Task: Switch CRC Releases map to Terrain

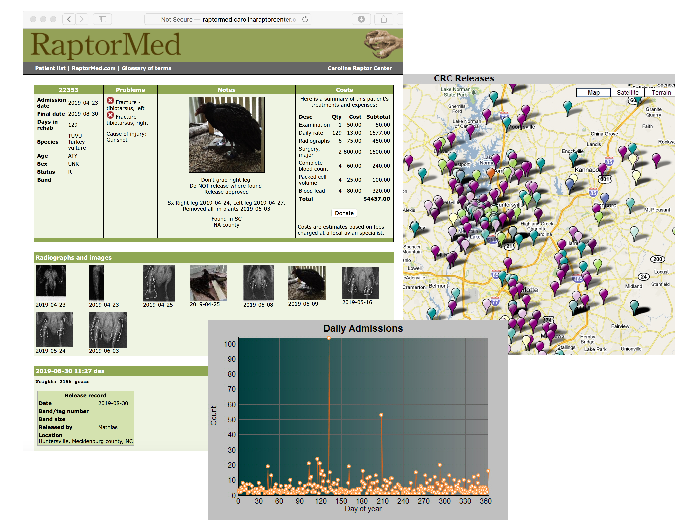Action: (660, 92)
